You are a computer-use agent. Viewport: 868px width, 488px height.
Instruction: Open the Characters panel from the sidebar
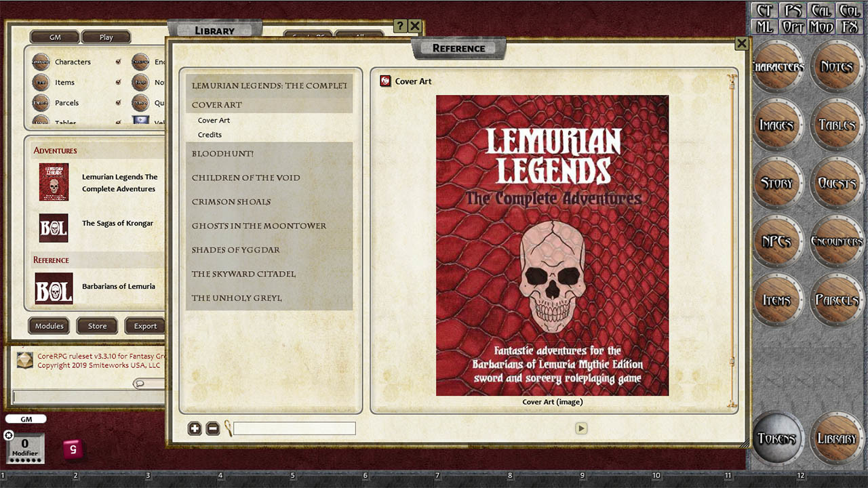(x=777, y=67)
